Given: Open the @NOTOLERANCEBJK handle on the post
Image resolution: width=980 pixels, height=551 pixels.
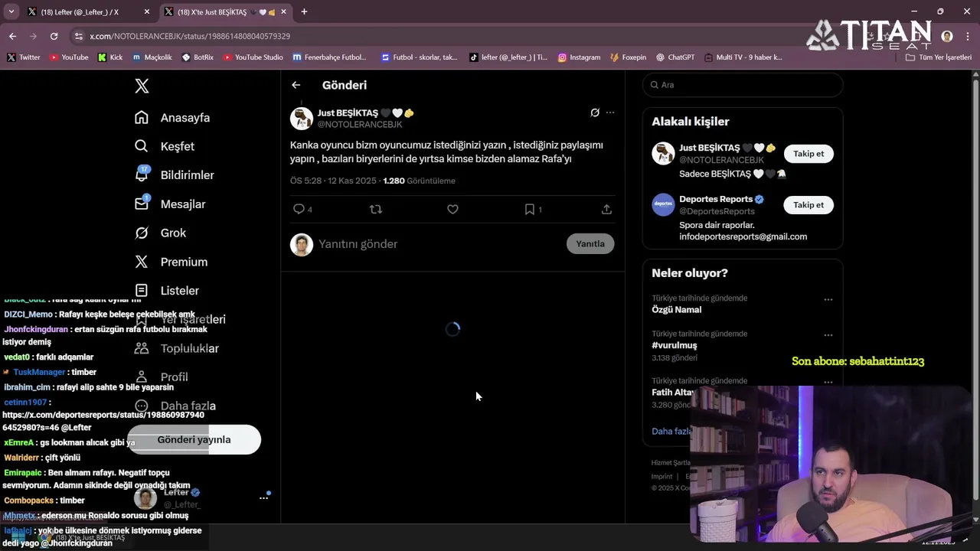Looking at the screenshot, I should 360,124.
